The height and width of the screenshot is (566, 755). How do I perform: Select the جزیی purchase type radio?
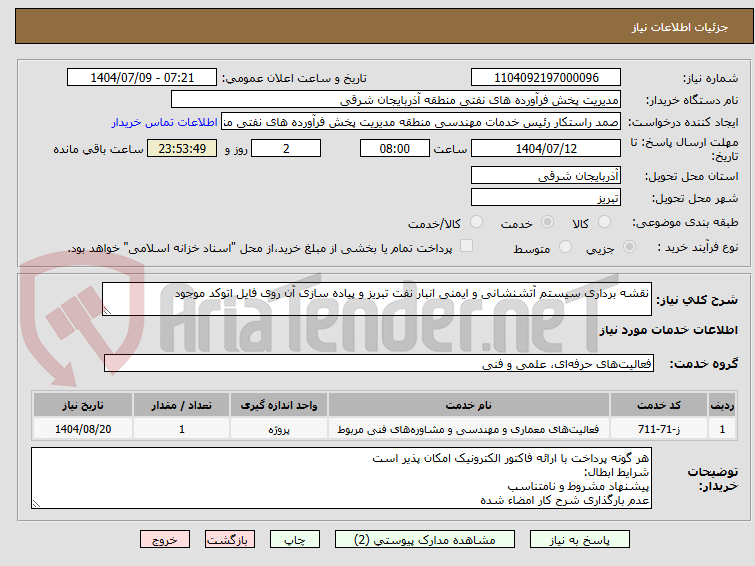coord(629,247)
